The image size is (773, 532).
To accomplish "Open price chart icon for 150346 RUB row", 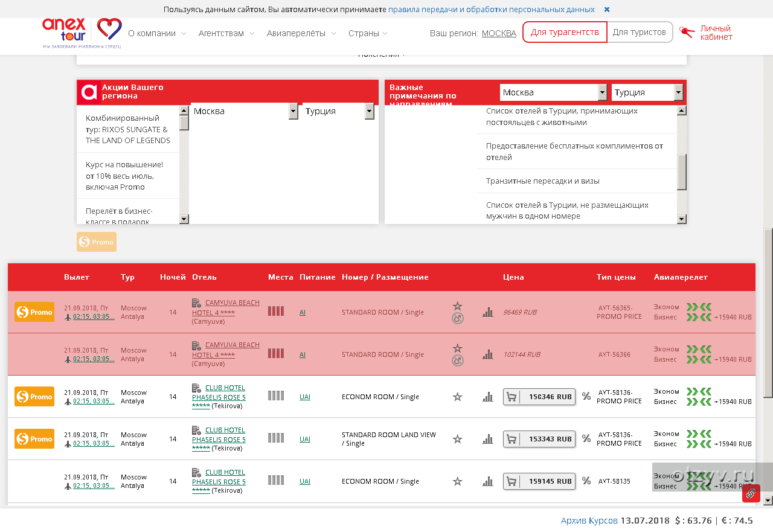I will point(487,397).
